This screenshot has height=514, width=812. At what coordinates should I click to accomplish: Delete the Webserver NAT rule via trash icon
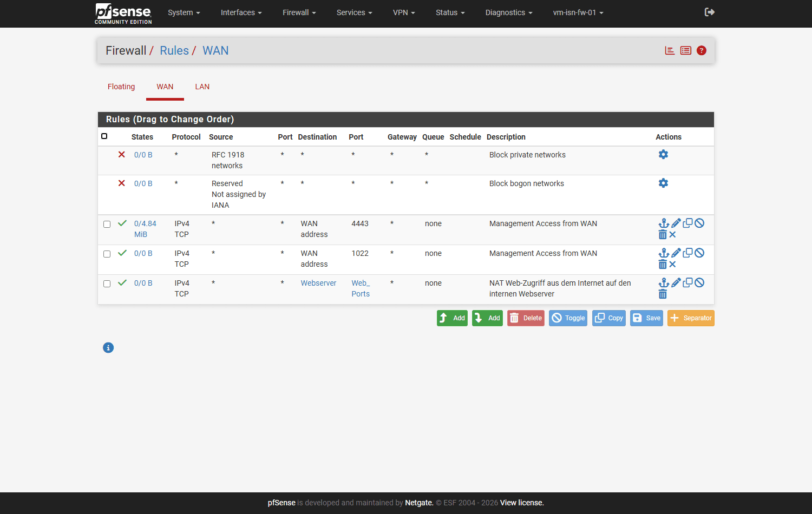[x=663, y=294]
